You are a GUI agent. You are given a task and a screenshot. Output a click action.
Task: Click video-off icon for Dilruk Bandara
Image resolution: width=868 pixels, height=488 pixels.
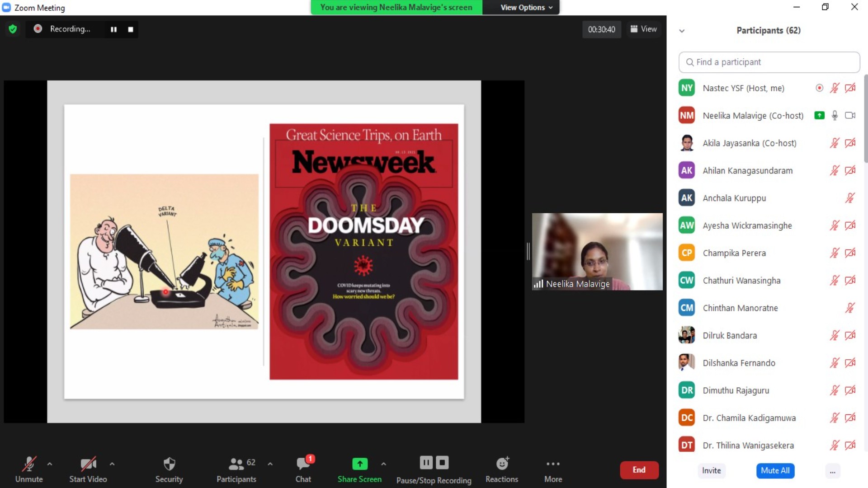(x=850, y=335)
